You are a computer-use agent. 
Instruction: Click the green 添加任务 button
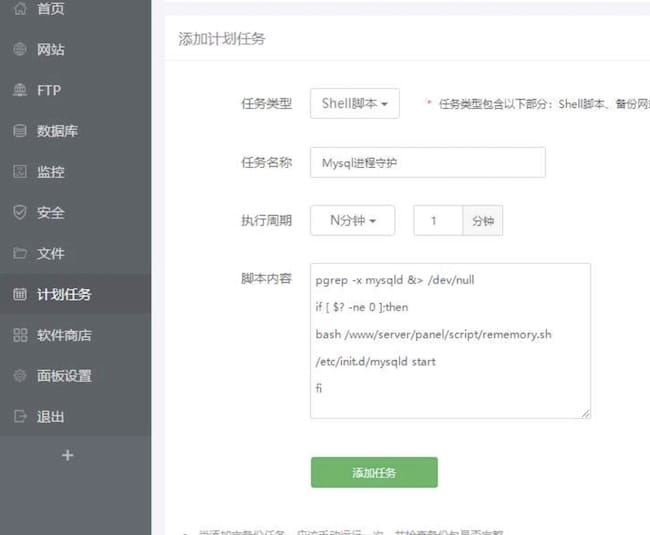[x=374, y=472]
